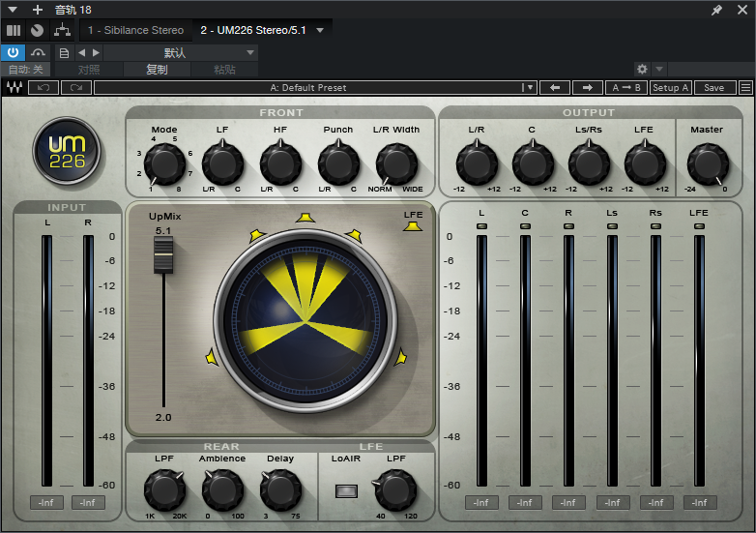Viewport: 756px width, 533px height.
Task: Copy setup with A → B button
Action: point(625,87)
